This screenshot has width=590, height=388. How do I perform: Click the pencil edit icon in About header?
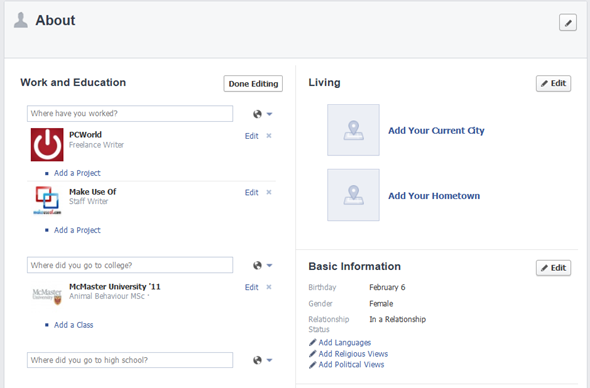pyautogui.click(x=568, y=23)
